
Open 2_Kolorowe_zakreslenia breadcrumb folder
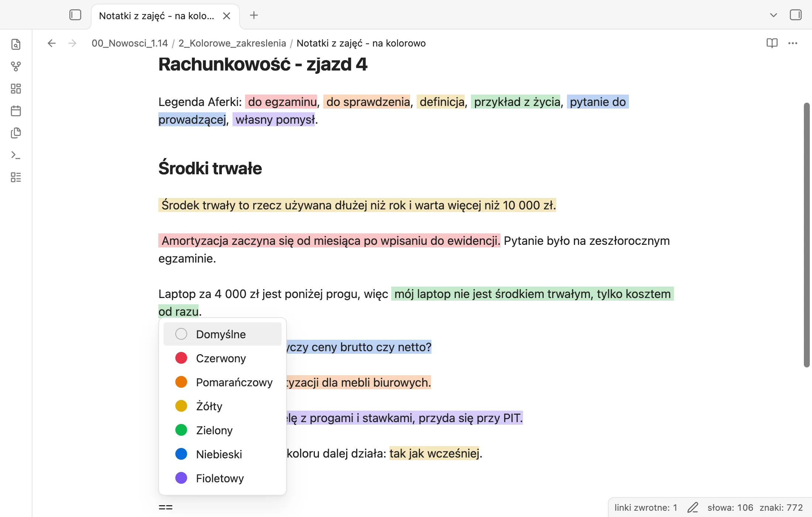tap(232, 43)
